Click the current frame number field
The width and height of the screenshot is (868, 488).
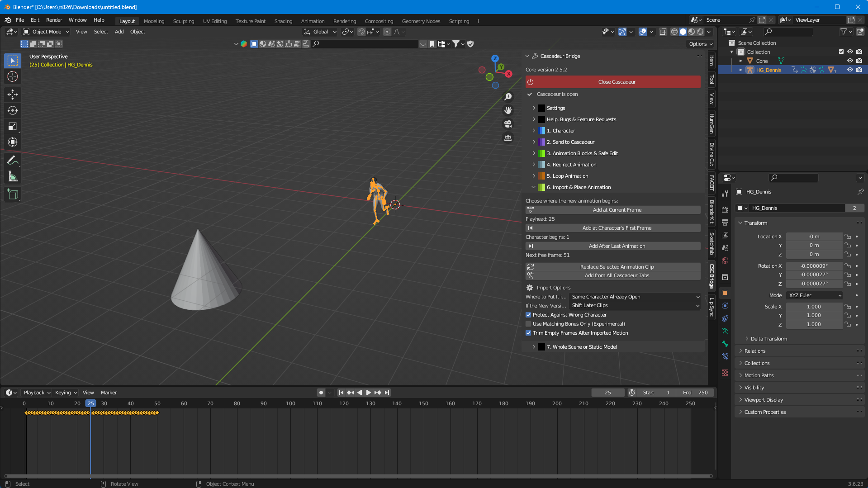tap(607, 393)
